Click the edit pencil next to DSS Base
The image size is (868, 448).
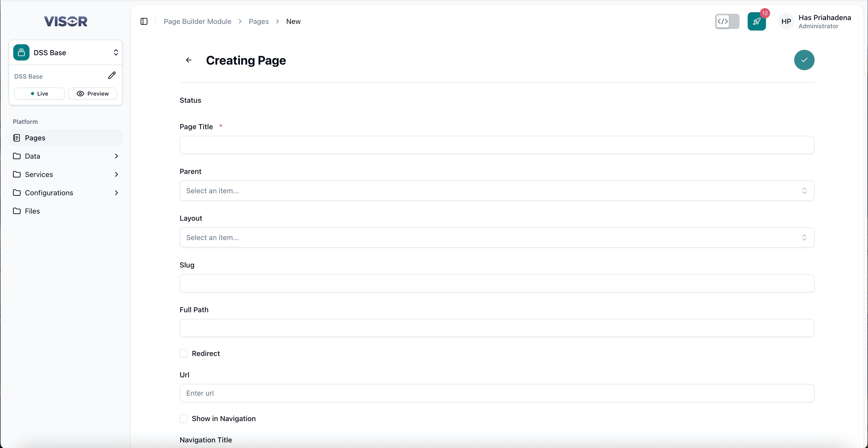click(112, 75)
